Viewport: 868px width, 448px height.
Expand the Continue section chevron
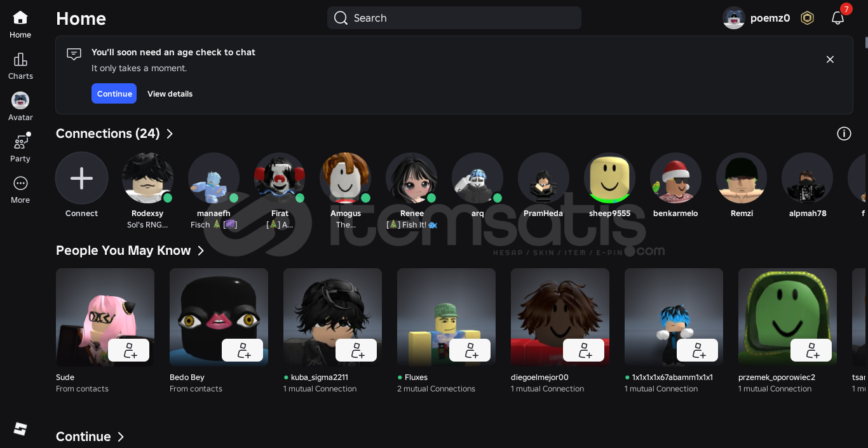pos(121,437)
